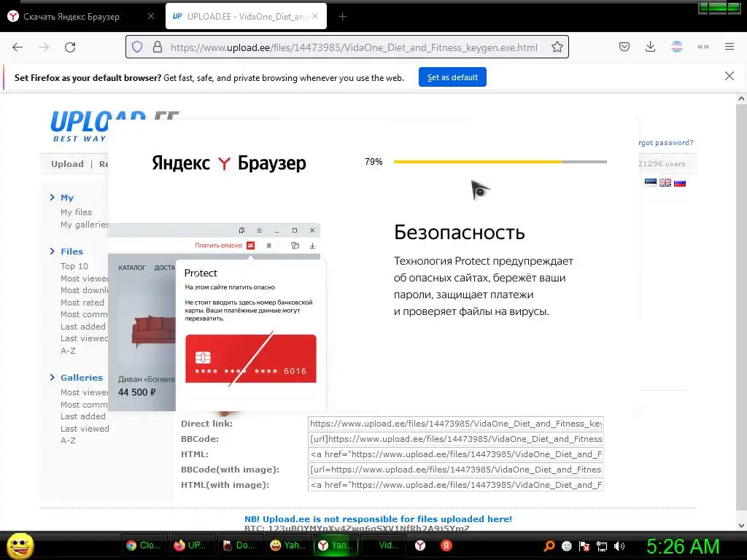Click the orange search magnifier tray icon
The width and height of the screenshot is (747, 560).
pos(549,546)
